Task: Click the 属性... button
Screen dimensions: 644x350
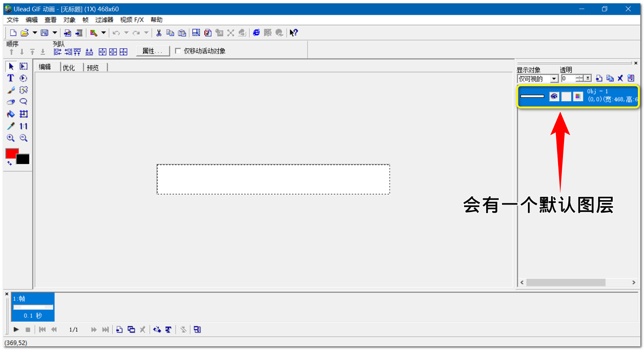Action: coord(152,51)
